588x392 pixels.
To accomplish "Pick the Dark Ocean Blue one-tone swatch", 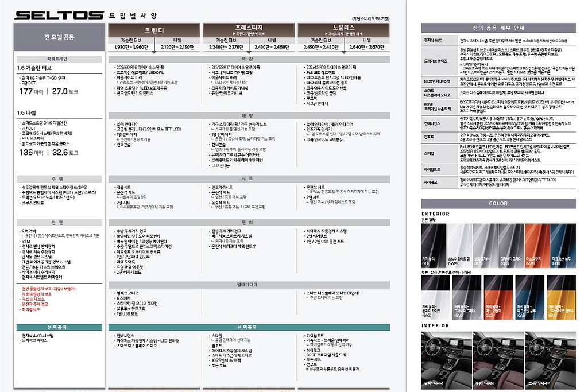I will tap(563, 246).
